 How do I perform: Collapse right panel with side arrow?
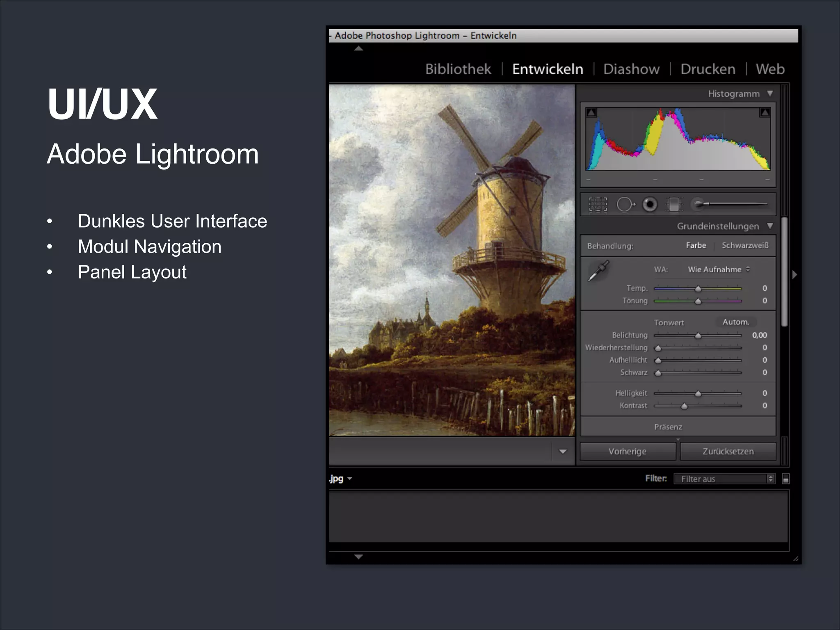794,274
